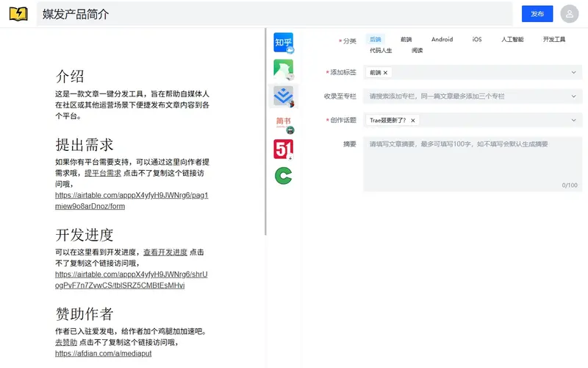Choose the 后端 category

coord(376,39)
